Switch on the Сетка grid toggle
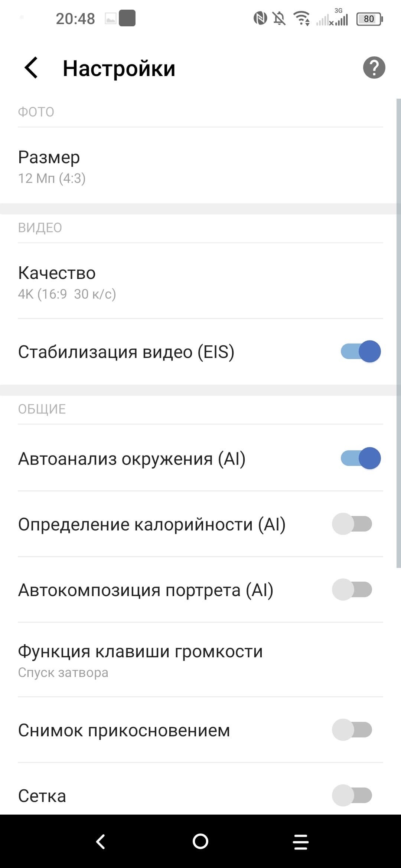 tap(352, 795)
